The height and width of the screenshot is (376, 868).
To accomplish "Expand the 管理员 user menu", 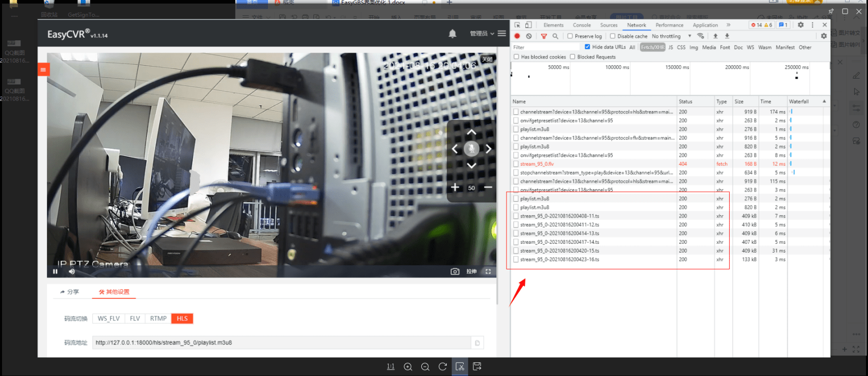I will point(481,34).
